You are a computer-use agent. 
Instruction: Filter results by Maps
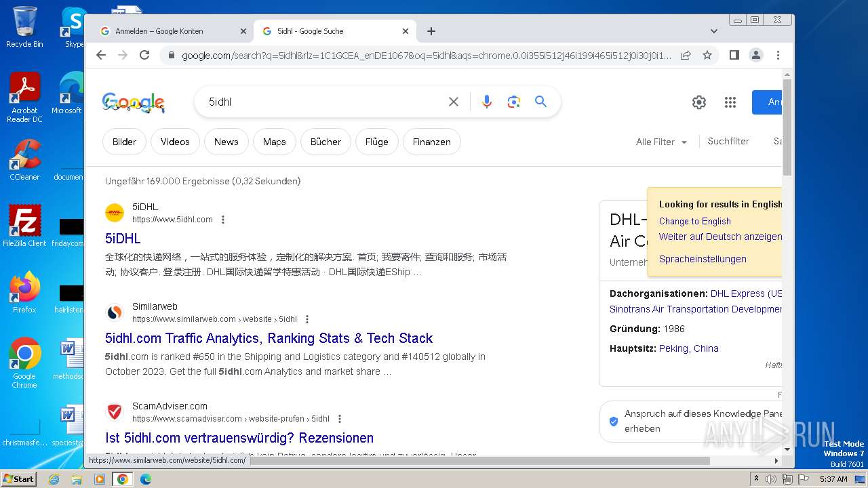(274, 142)
